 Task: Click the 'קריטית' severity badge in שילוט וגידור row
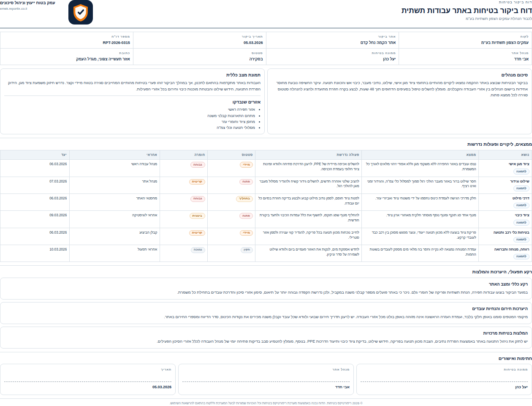point(197,182)
